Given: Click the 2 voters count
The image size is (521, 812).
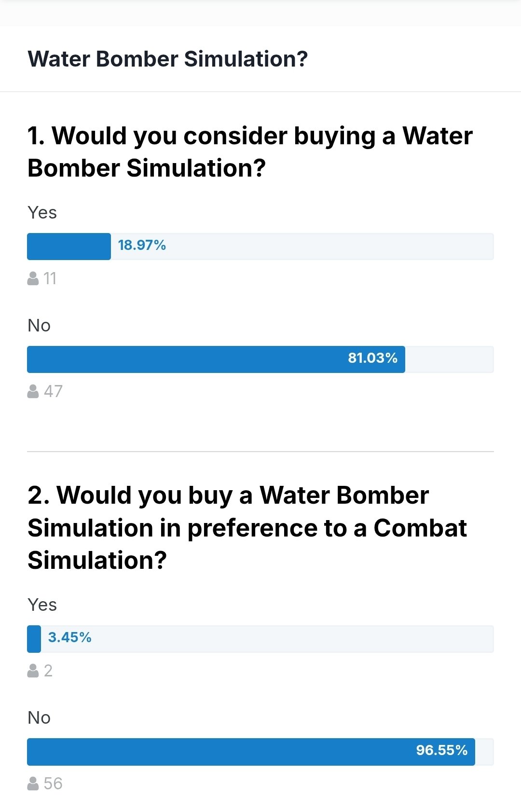Looking at the screenshot, I should (x=48, y=671).
